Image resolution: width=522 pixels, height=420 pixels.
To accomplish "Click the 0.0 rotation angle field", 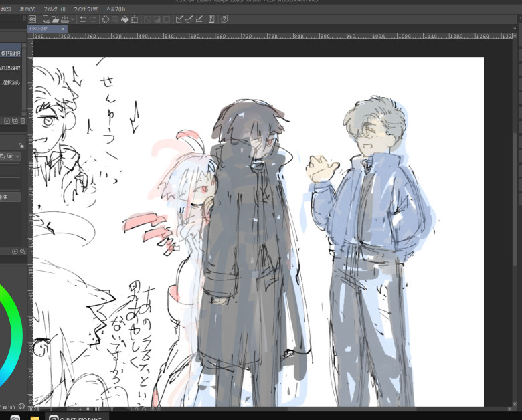I will pos(97,409).
